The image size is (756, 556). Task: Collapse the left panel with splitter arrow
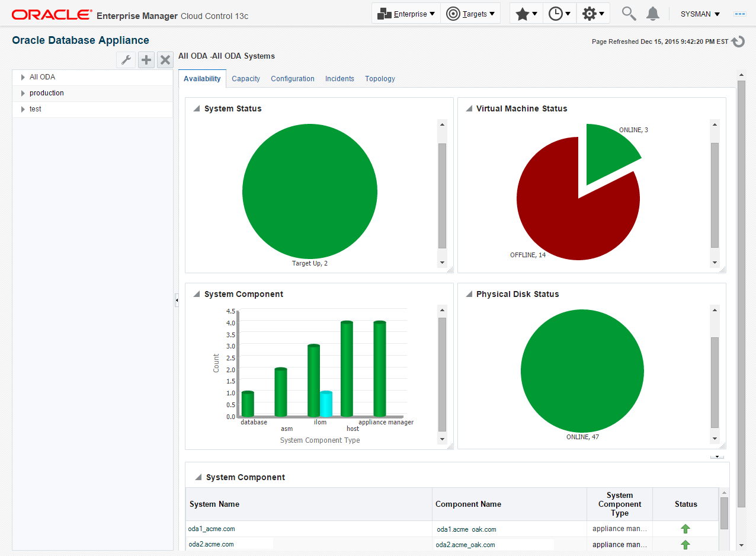click(176, 301)
